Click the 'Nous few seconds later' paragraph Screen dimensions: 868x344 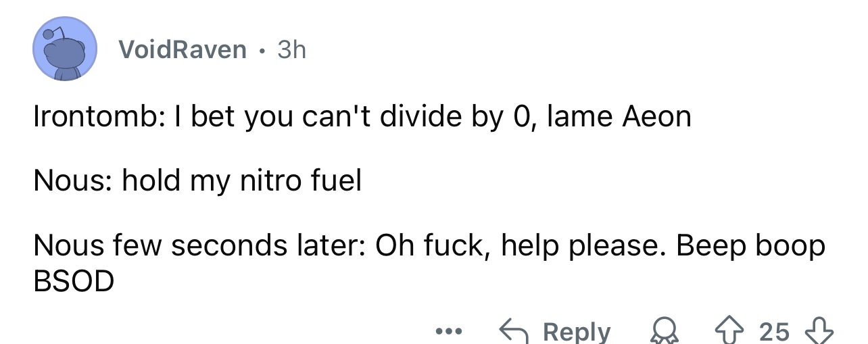click(429, 245)
